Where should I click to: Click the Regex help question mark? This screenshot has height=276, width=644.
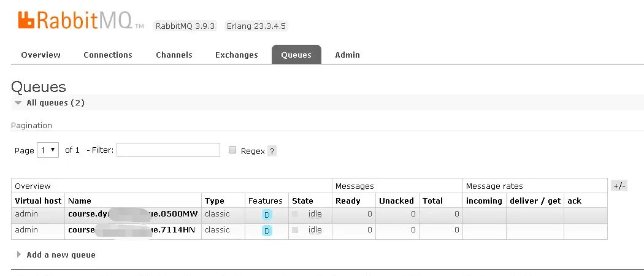pyautogui.click(x=272, y=151)
